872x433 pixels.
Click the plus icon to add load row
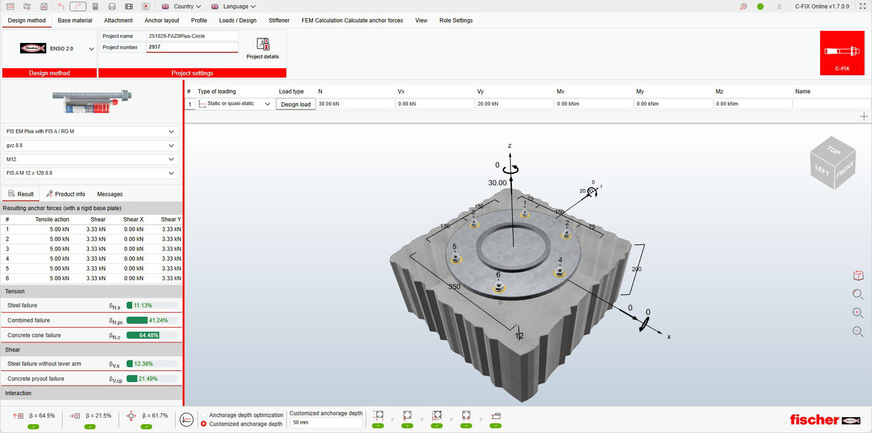point(863,117)
